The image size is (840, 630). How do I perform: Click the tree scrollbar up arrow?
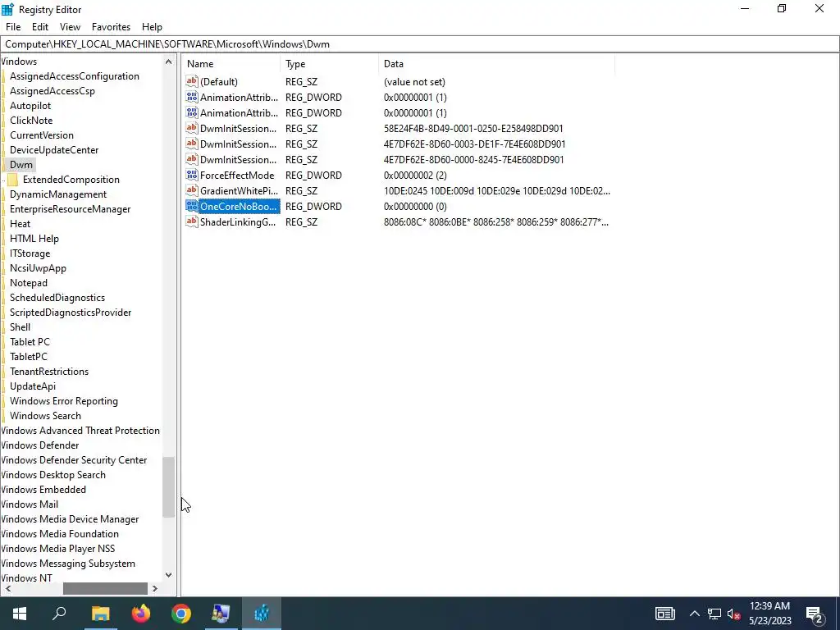(x=169, y=62)
